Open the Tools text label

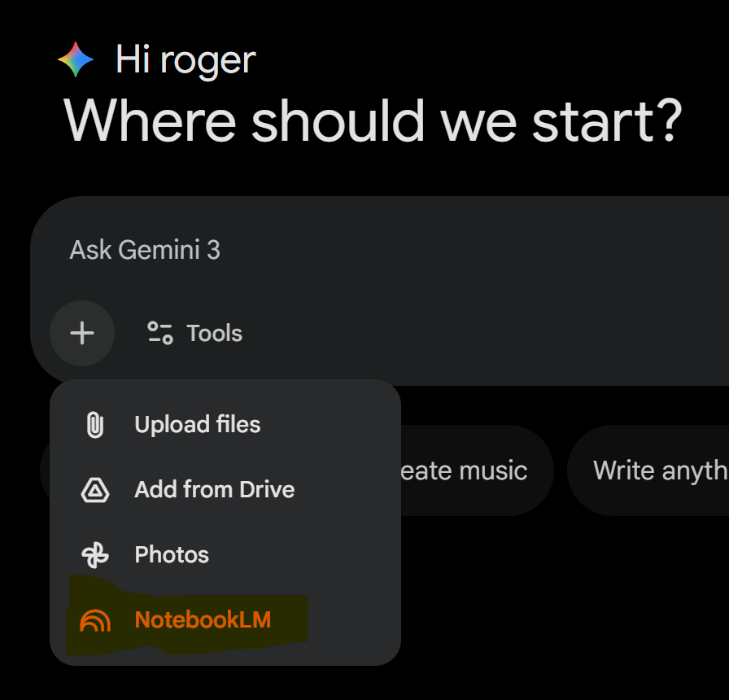click(x=215, y=333)
